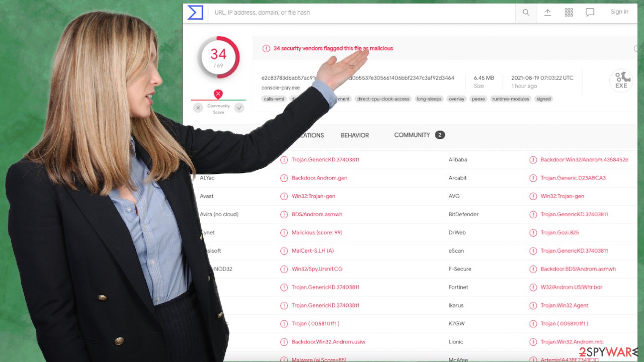Viewport: 644px width, 362px height.
Task: Select the Avira (no cloud) vendor name
Action: point(219,214)
